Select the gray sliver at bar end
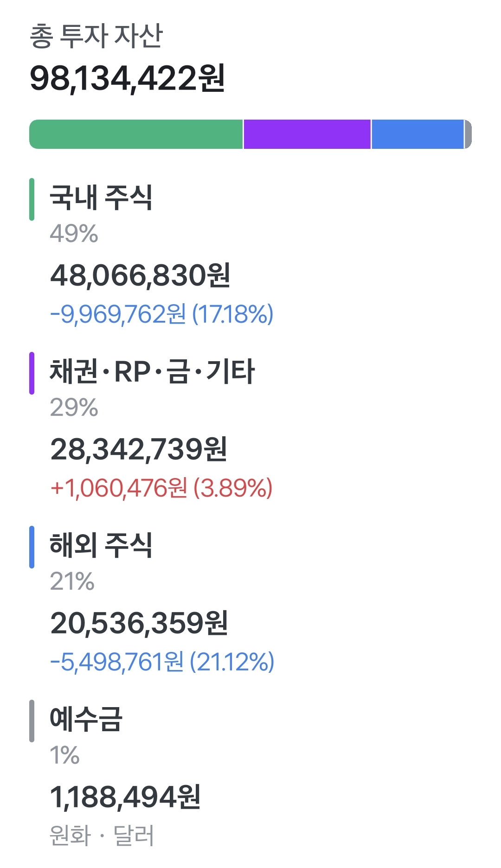 pos(468,134)
